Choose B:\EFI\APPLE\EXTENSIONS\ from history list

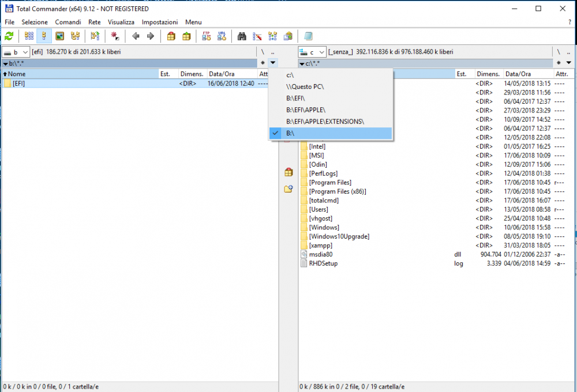(331, 122)
